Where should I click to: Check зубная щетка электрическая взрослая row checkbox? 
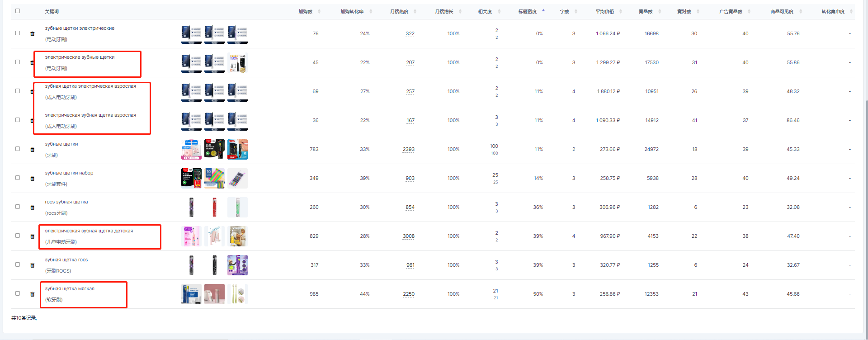point(18,91)
